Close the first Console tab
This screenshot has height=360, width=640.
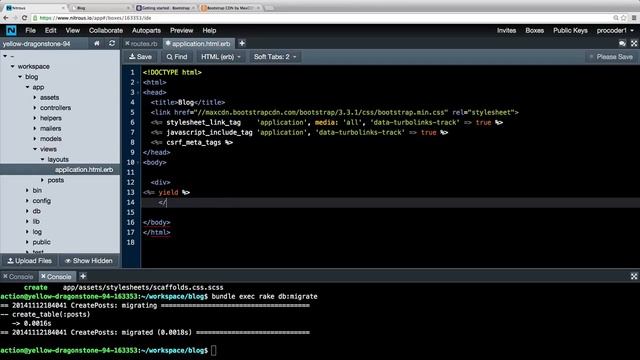(5, 276)
